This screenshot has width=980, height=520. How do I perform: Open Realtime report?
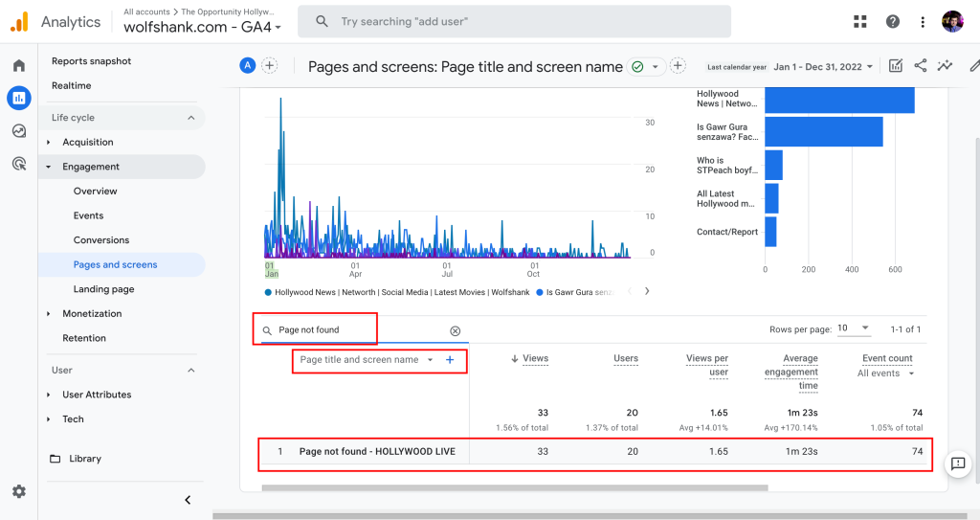pos(71,86)
